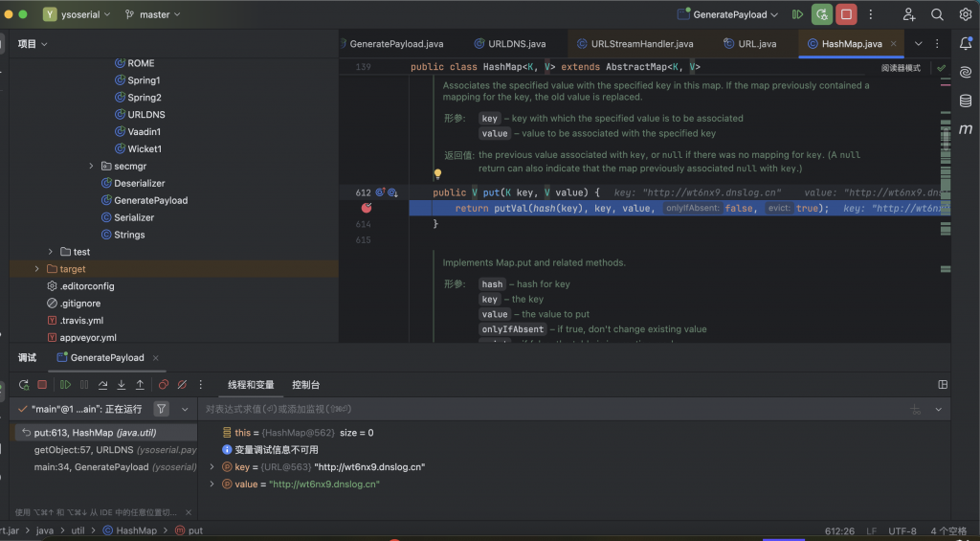Open the add user / code with me icon
The image size is (980, 541).
click(x=909, y=14)
